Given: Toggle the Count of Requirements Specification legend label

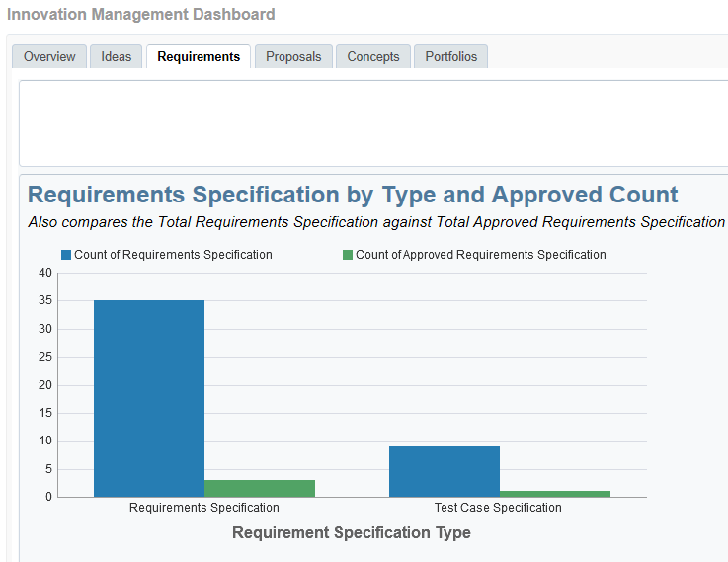Looking at the screenshot, I should pos(173,255).
